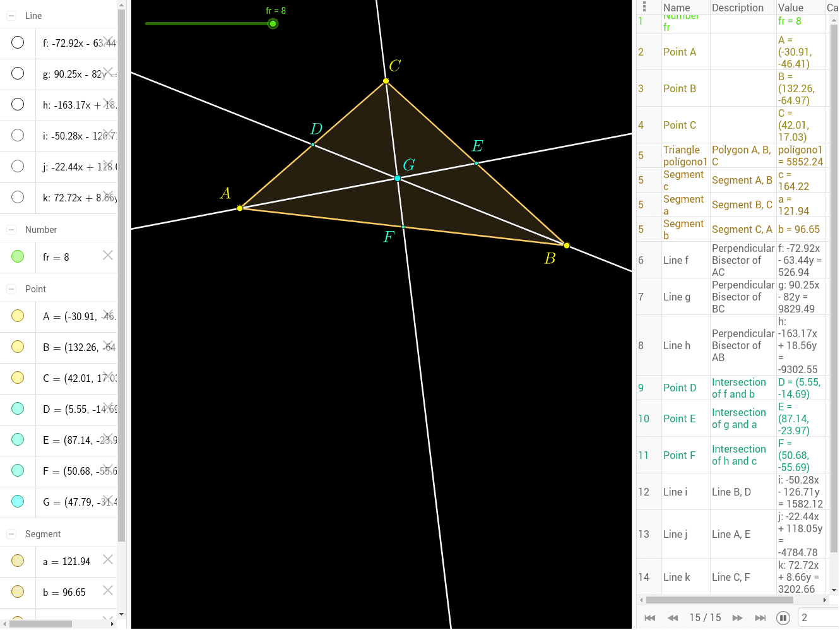Viewport: 840px width, 630px height.
Task: Select vertex B on the triangle
Action: [567, 246]
